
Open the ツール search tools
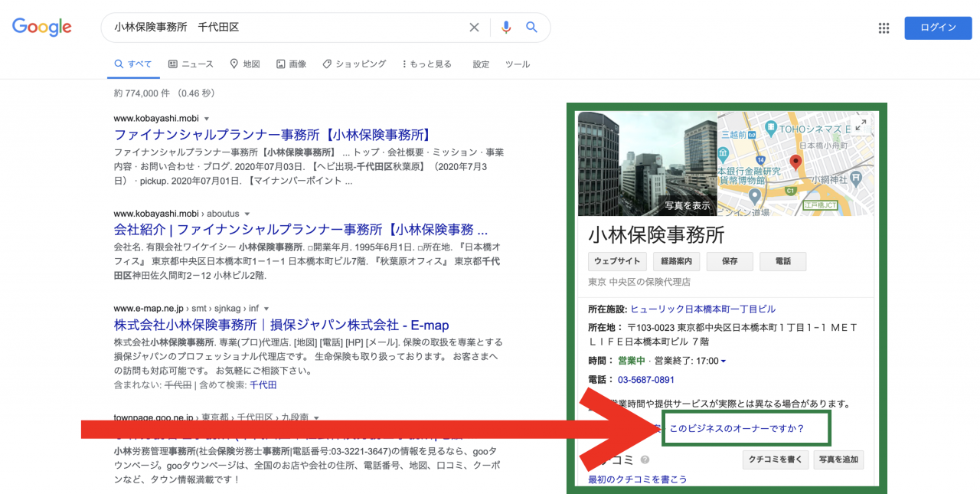[x=518, y=64]
